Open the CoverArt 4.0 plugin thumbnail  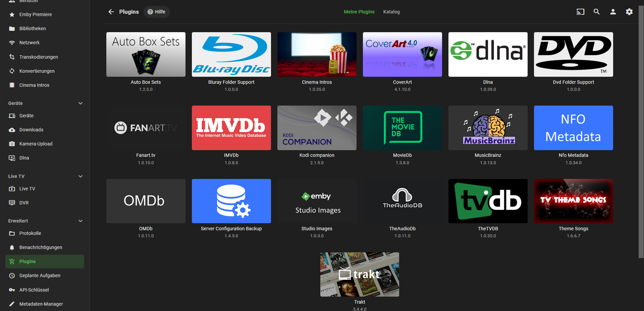coord(402,54)
